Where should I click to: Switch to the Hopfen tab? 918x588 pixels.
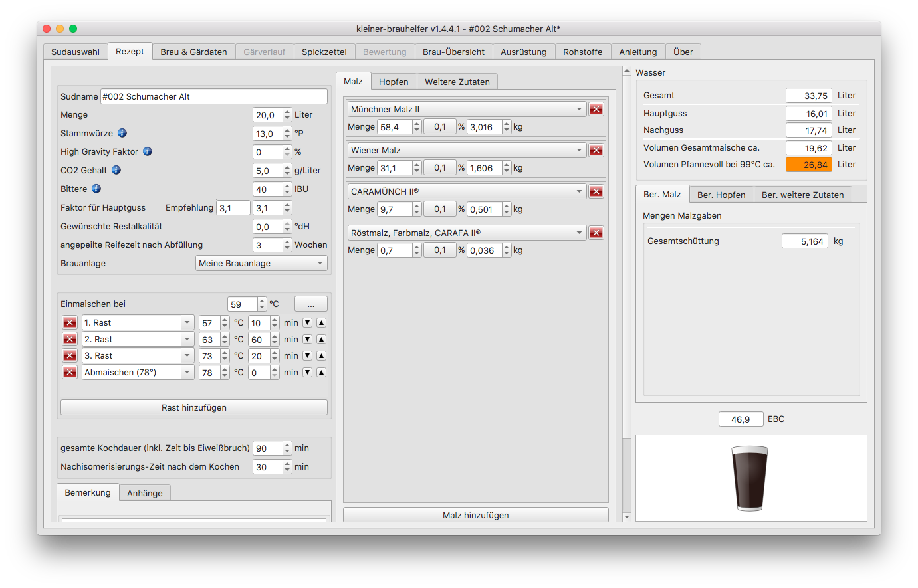[394, 82]
